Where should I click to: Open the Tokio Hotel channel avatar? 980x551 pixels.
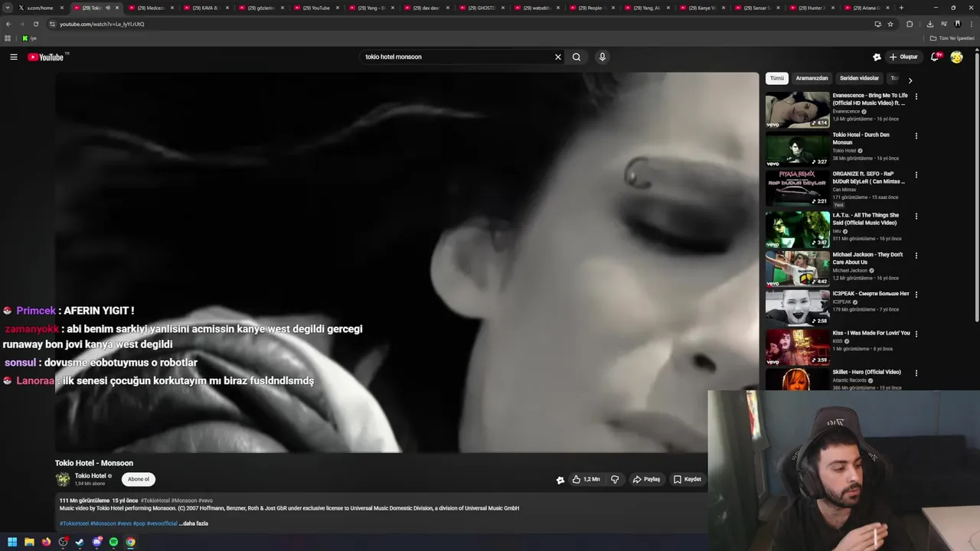[63, 479]
